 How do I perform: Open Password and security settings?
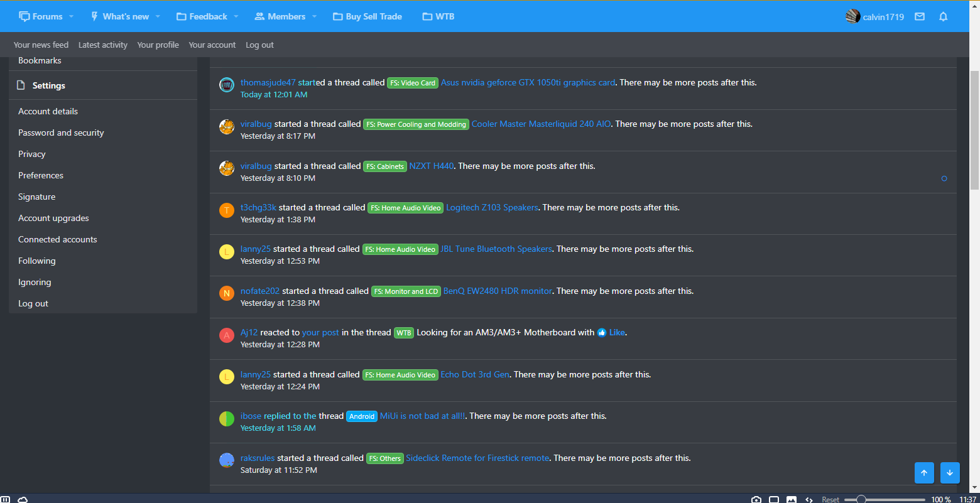pyautogui.click(x=61, y=133)
